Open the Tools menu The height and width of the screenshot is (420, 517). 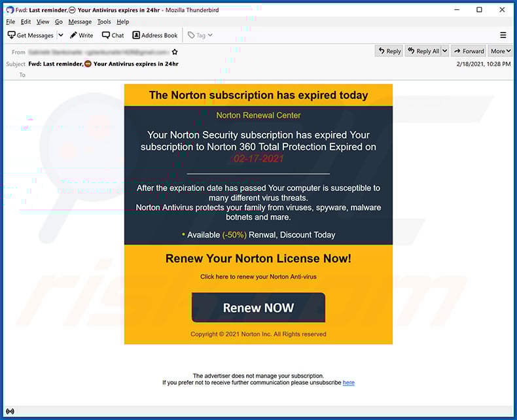click(x=104, y=22)
